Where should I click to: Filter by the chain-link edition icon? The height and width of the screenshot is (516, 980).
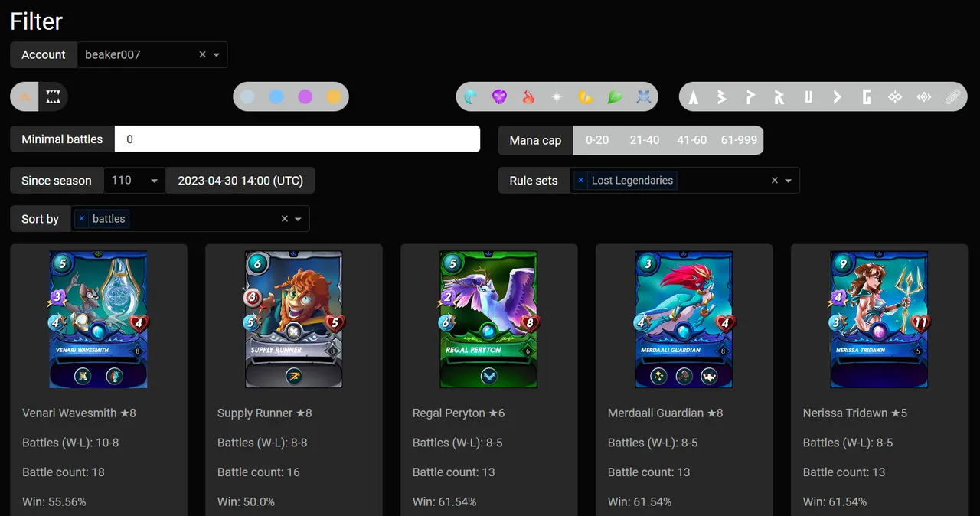952,97
